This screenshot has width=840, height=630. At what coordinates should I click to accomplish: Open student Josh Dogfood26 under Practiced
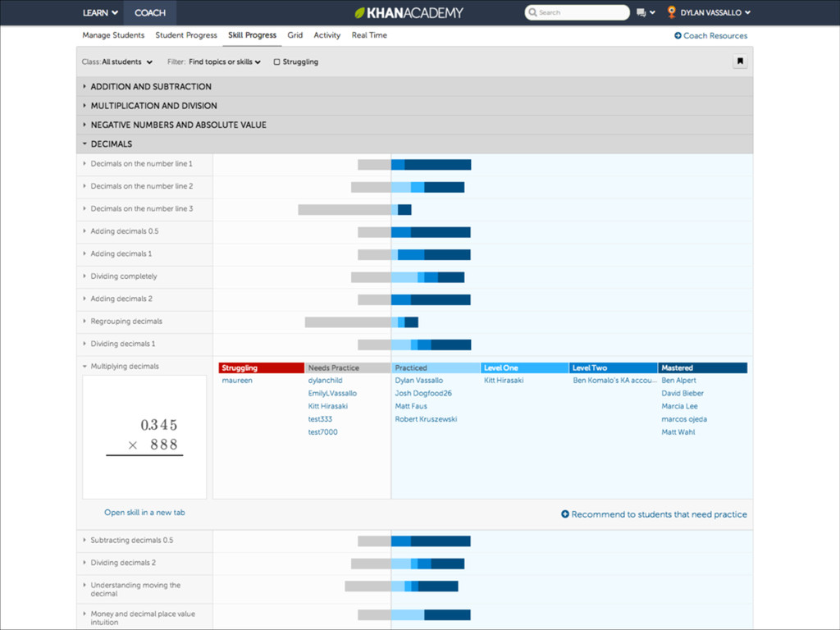[423, 393]
